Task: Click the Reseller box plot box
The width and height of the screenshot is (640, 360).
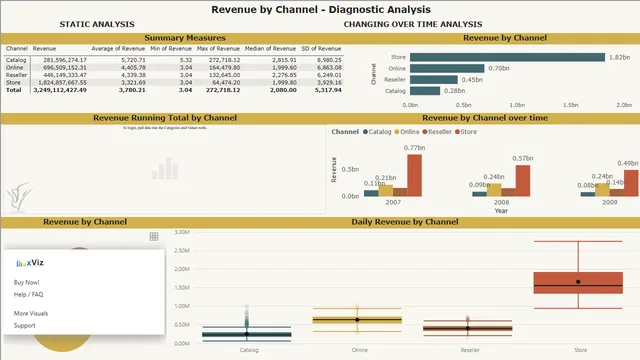Action: click(468, 328)
